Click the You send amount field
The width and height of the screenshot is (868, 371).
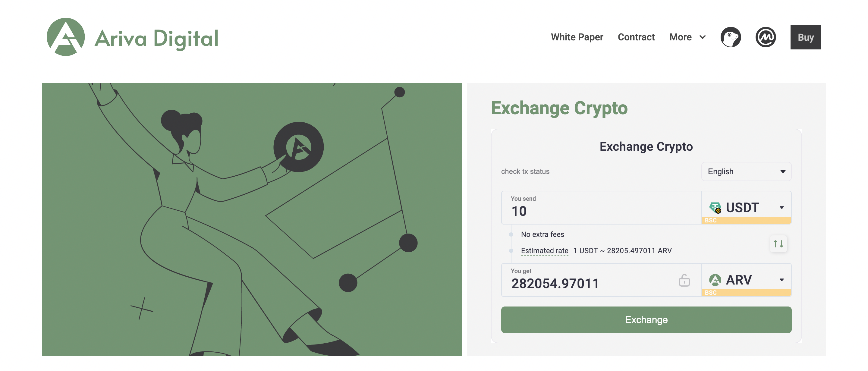pyautogui.click(x=601, y=208)
